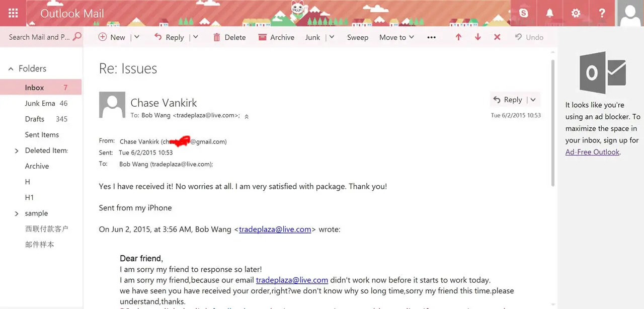The width and height of the screenshot is (644, 309).
Task: Focus the Search Mail and People field
Action: [x=40, y=37]
